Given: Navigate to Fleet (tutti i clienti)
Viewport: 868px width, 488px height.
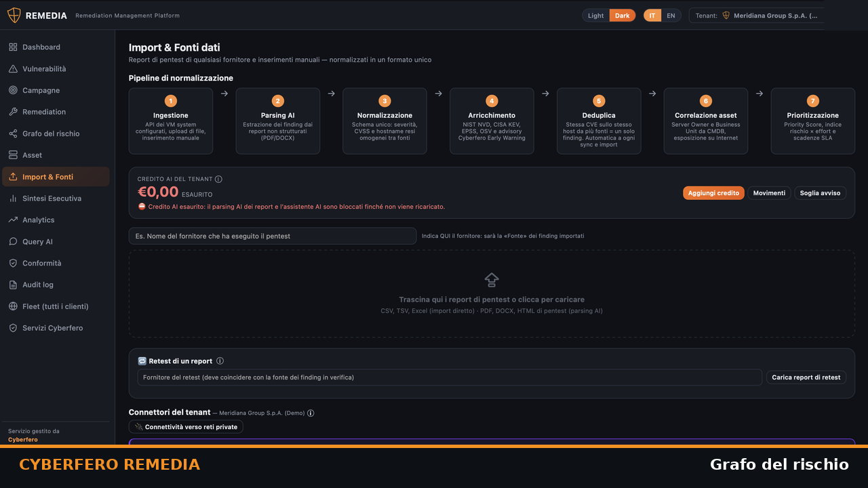Looking at the screenshot, I should [x=56, y=307].
